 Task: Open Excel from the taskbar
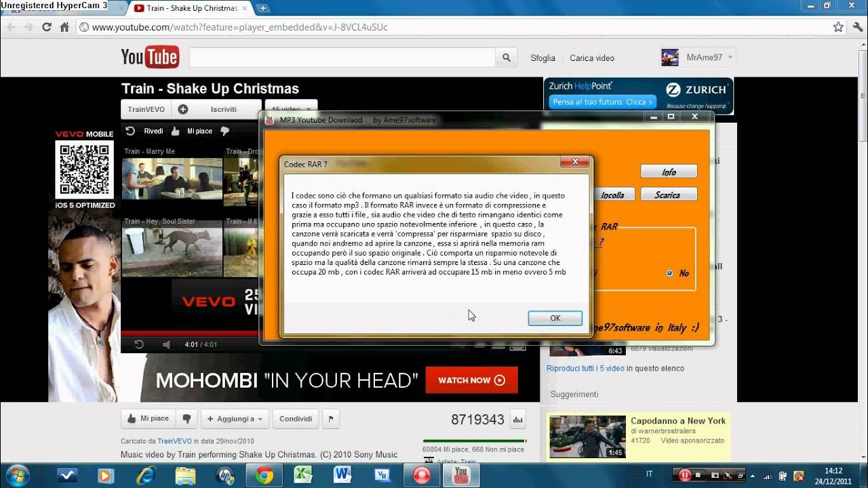coord(303,476)
